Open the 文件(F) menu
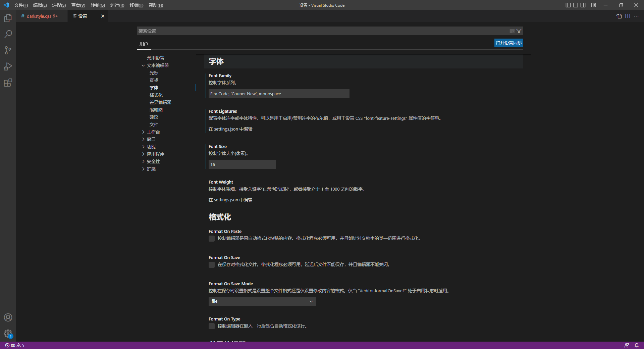 (21, 5)
